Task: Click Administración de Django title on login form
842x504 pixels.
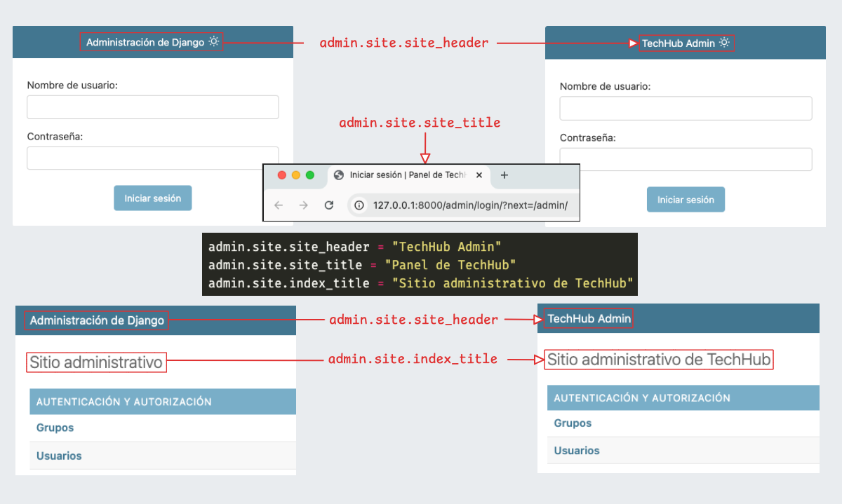Action: [145, 43]
